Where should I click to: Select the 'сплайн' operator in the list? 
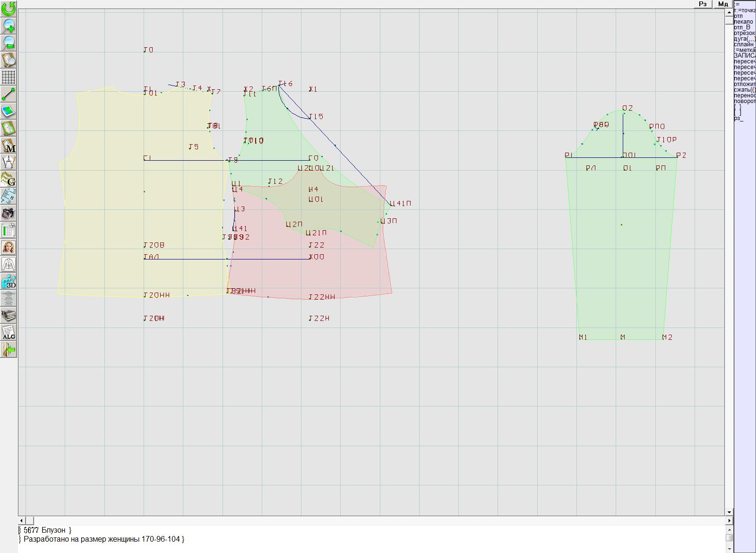click(744, 44)
